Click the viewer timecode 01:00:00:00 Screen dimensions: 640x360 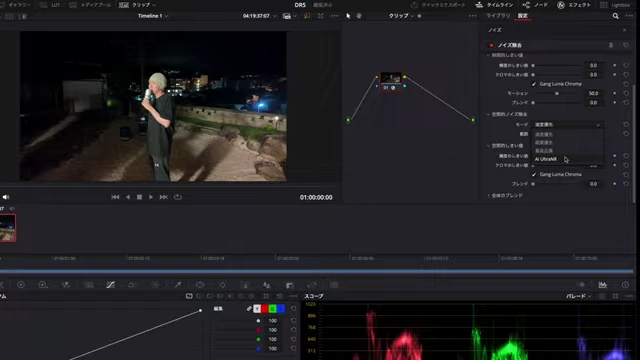[316, 198]
